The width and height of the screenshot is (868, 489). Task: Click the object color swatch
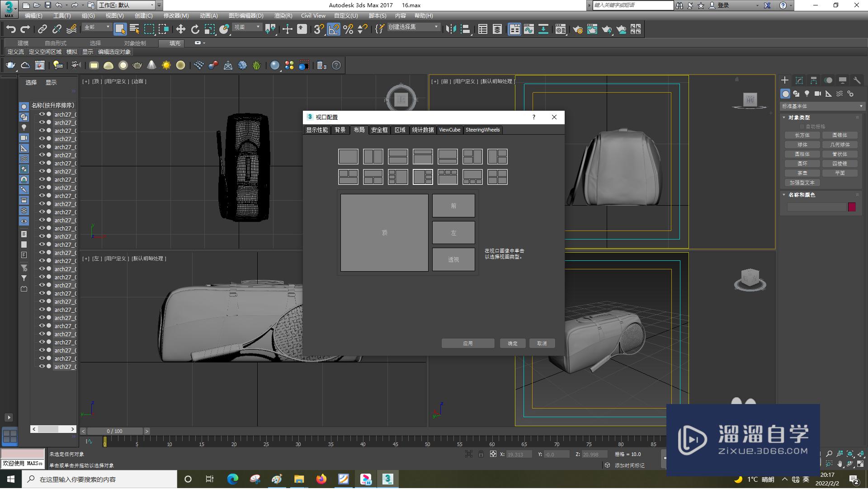click(x=852, y=207)
